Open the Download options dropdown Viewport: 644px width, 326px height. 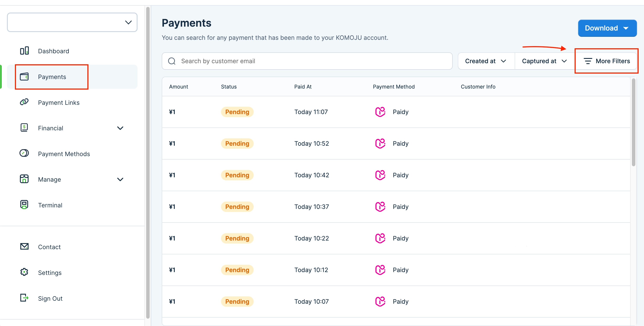607,28
